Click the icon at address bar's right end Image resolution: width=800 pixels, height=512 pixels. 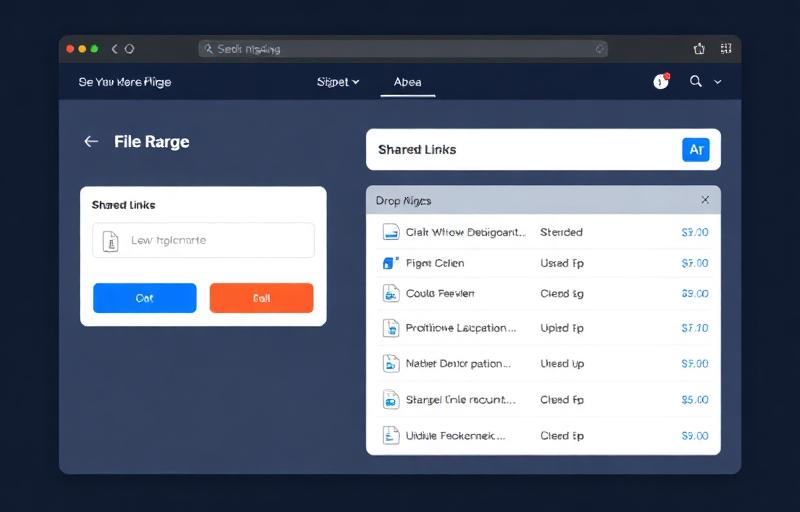[x=600, y=49]
